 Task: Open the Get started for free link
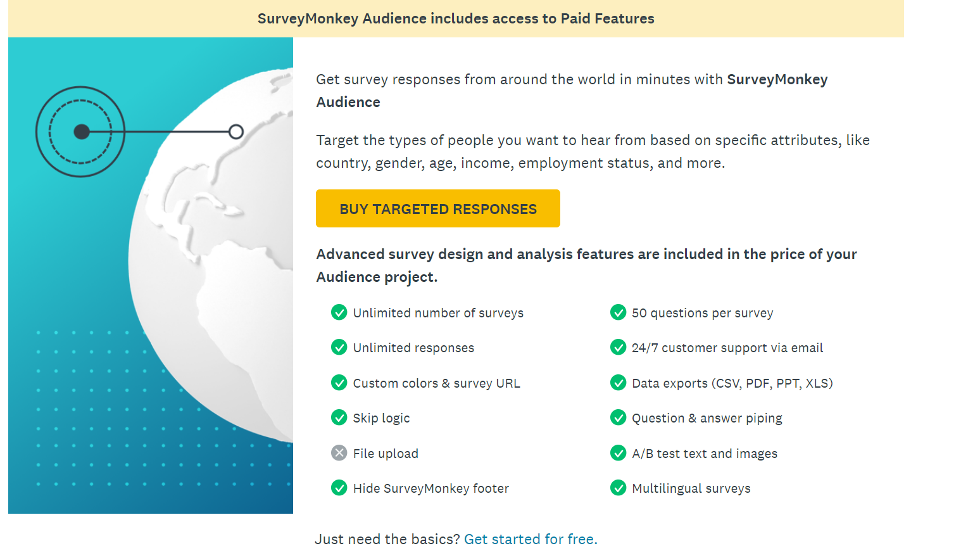pyautogui.click(x=531, y=539)
